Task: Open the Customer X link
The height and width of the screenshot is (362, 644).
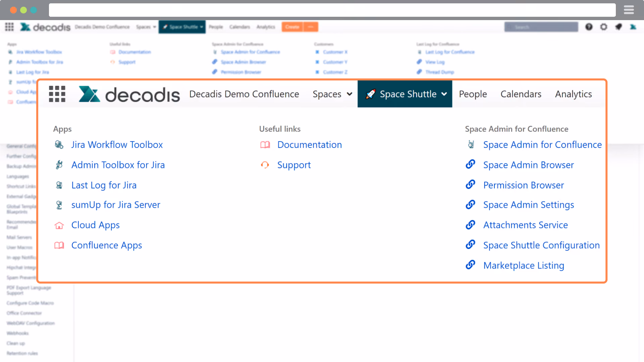Action: [x=335, y=52]
